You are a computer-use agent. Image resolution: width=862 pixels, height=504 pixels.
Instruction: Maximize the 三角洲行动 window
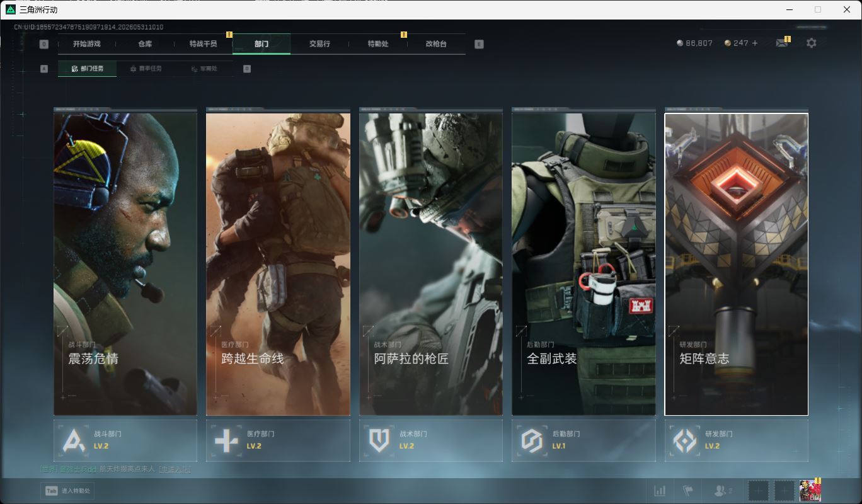[818, 9]
